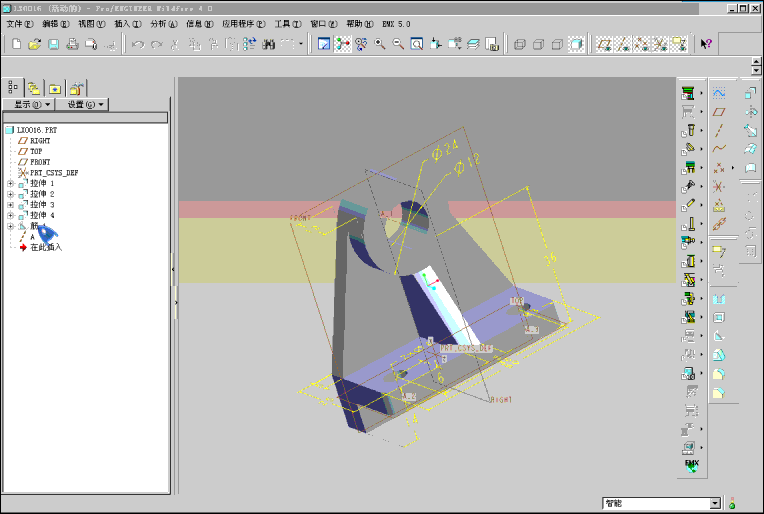Select the Chamfer tool icon
The width and height of the screenshot is (764, 514).
click(719, 393)
